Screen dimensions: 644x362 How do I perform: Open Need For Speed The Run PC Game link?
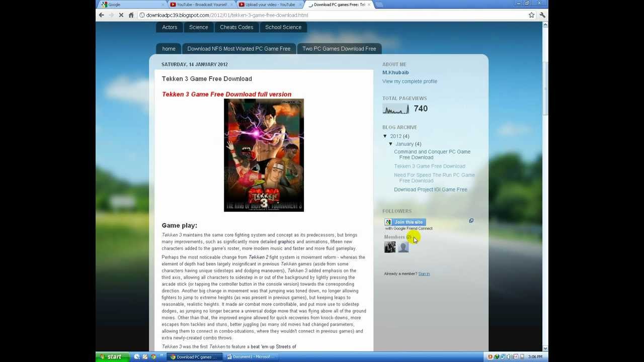[434, 178]
